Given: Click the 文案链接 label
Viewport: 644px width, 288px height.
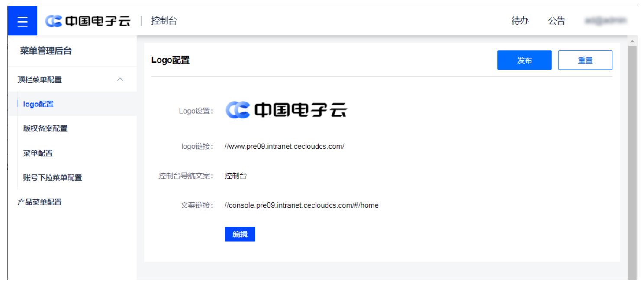Looking at the screenshot, I should (197, 205).
